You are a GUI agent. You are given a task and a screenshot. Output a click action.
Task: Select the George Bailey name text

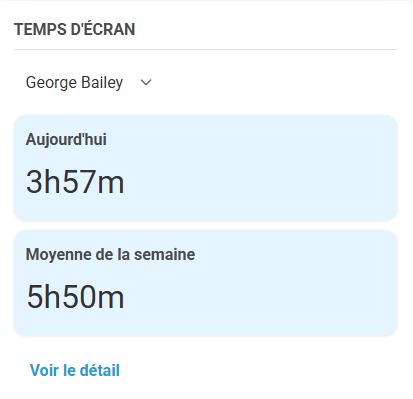(x=74, y=82)
